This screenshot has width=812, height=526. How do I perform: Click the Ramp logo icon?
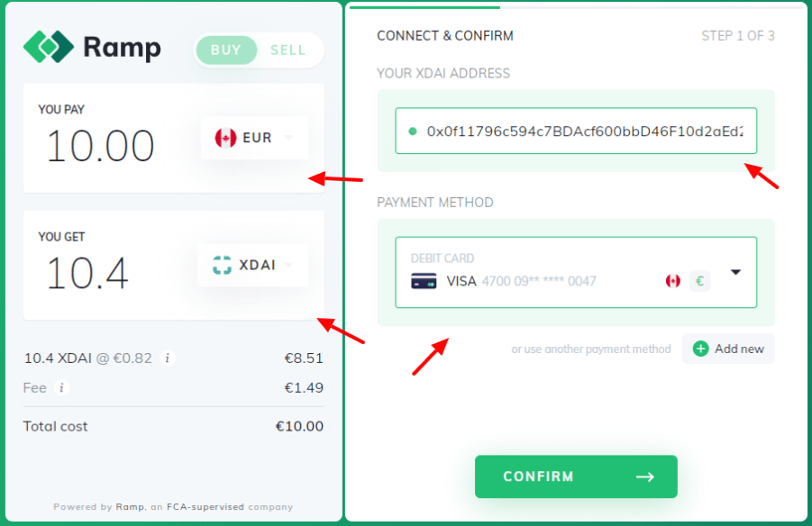point(49,47)
